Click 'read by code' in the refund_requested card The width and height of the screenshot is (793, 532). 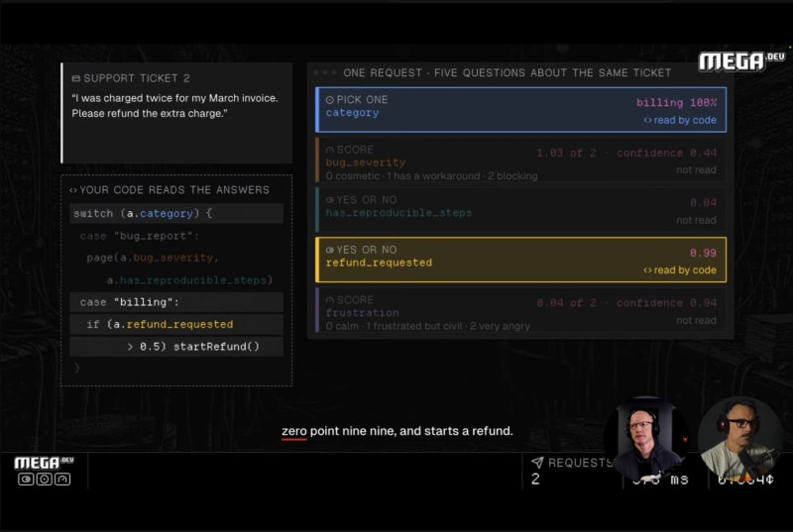[680, 270]
